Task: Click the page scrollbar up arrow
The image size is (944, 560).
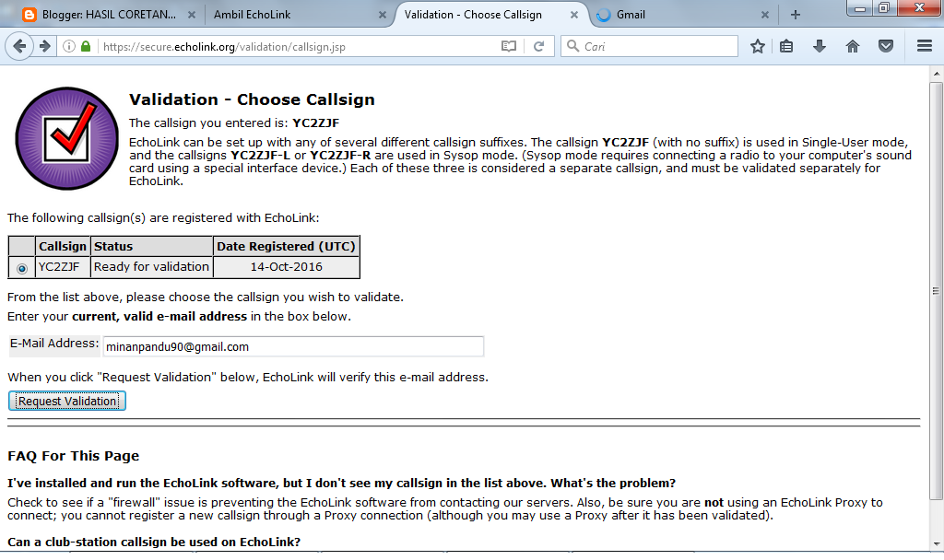Action: point(937,74)
